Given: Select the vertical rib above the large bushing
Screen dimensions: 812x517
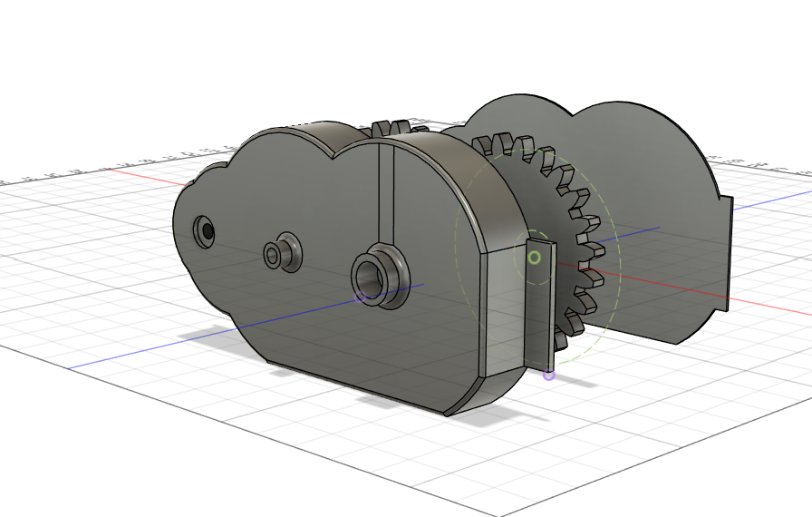Looking at the screenshot, I should click(386, 195).
